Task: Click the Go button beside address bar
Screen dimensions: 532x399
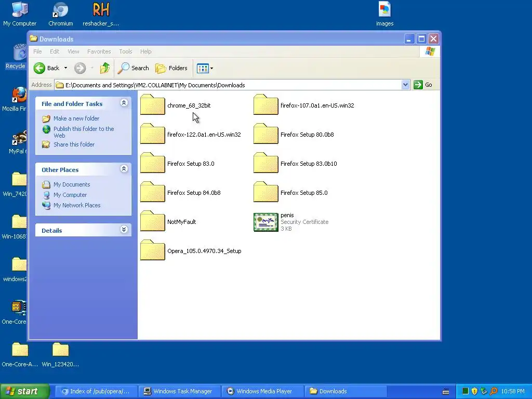Action: click(x=423, y=85)
